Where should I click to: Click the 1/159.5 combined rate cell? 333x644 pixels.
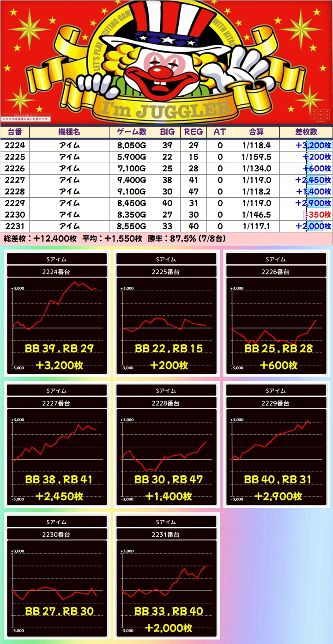(x=256, y=157)
